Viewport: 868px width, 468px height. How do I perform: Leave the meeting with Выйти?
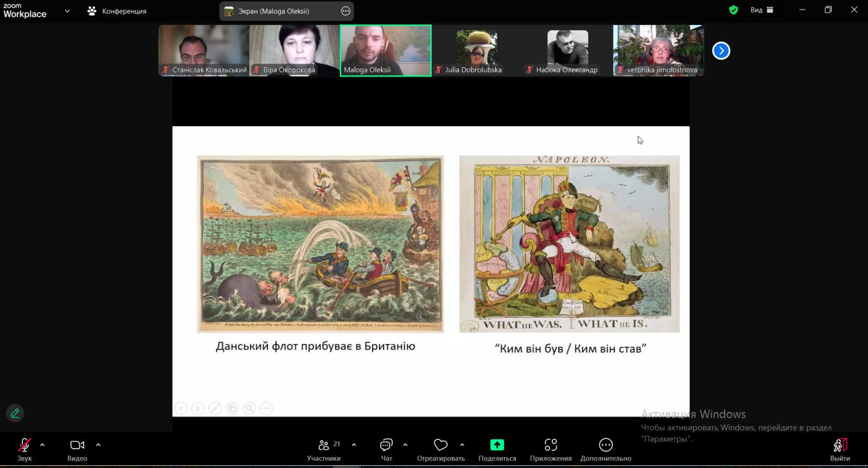point(840,450)
